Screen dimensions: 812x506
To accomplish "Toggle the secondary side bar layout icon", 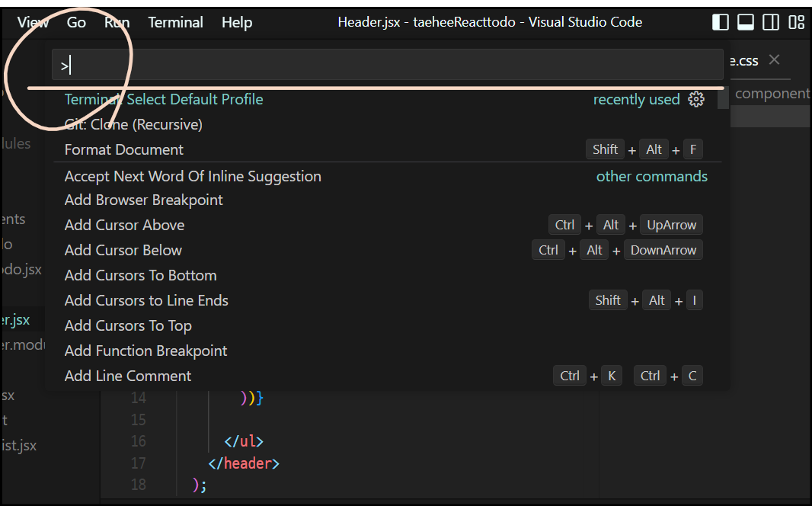I will coord(771,22).
